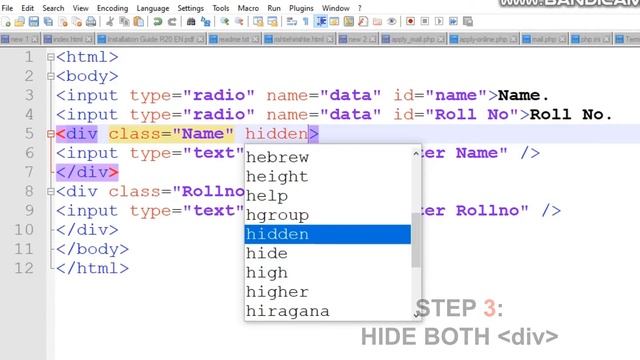Viewport: 640px width, 360px height.
Task: Start macro recording with red dot icon
Action: (410, 21)
